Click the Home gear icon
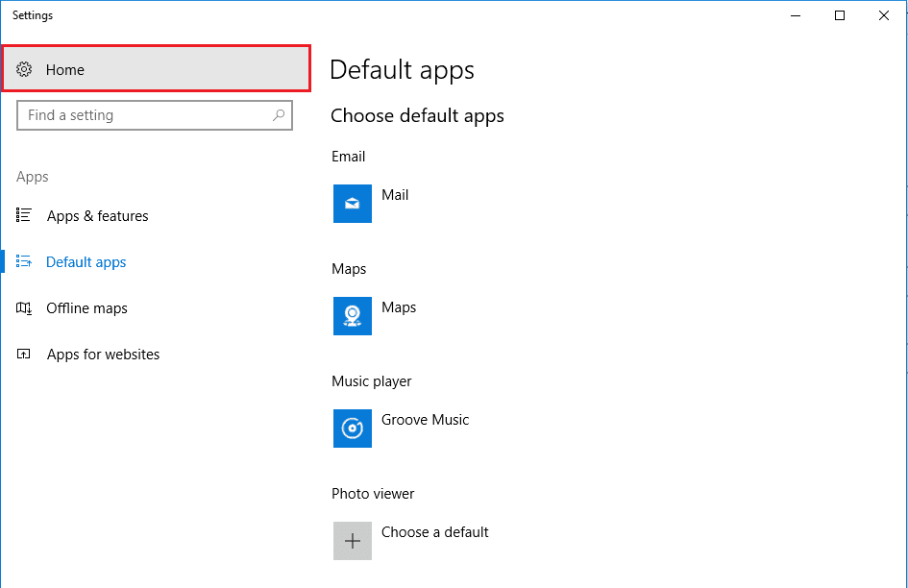This screenshot has width=908, height=588. (x=25, y=70)
